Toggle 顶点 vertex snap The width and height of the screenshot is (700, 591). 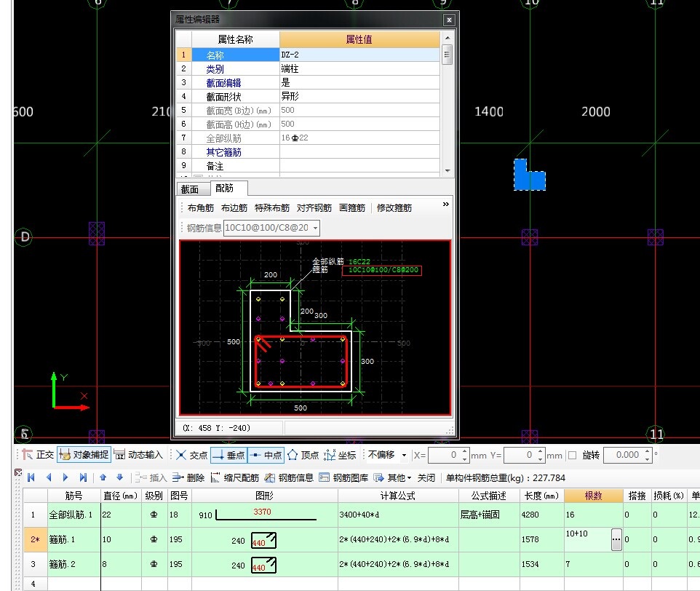[303, 455]
